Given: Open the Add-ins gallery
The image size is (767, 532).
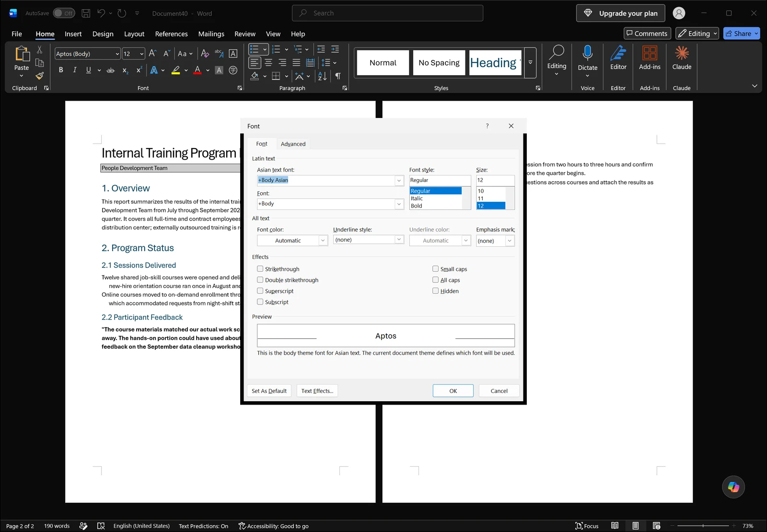Looking at the screenshot, I should click(650, 58).
